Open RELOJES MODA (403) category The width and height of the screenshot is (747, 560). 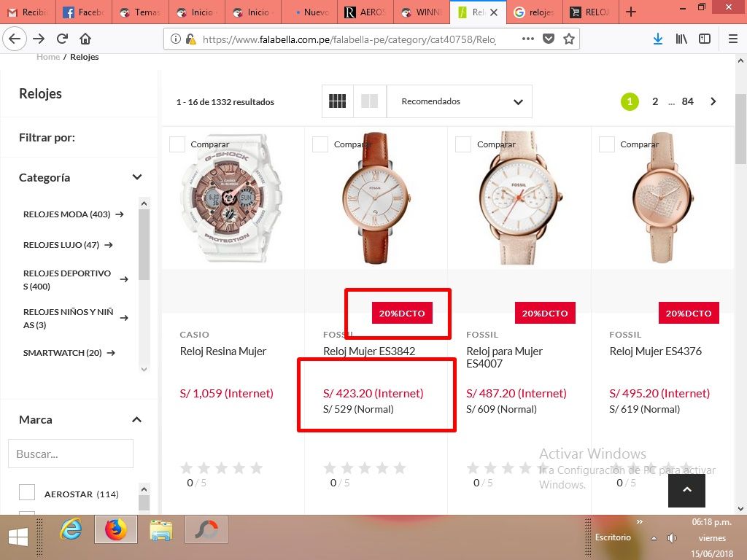[x=74, y=214]
